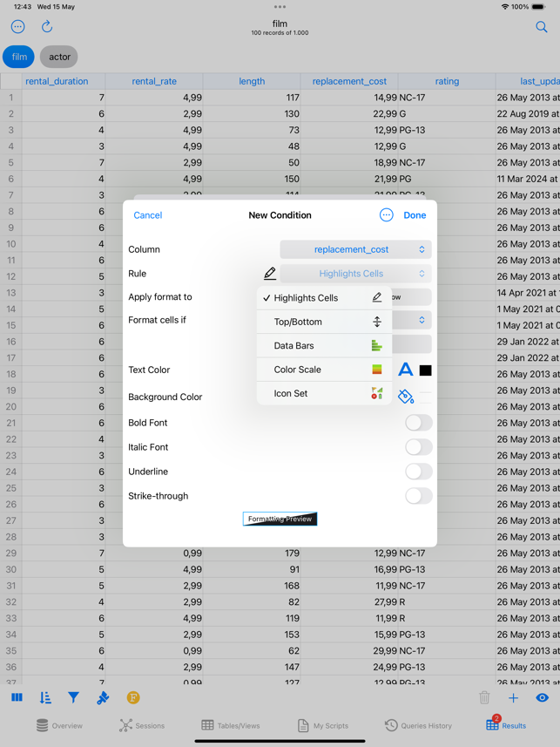The width and height of the screenshot is (560, 747).
Task: Tap the plus icon to add record
Action: 513,697
